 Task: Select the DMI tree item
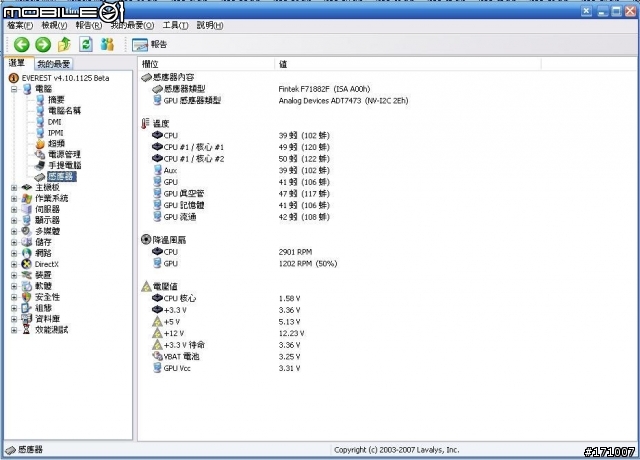(55, 122)
